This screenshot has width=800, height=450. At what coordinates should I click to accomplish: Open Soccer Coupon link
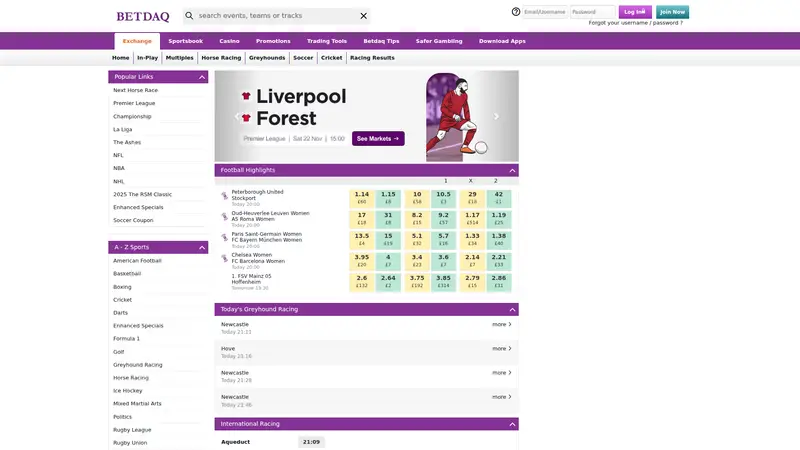coord(133,220)
